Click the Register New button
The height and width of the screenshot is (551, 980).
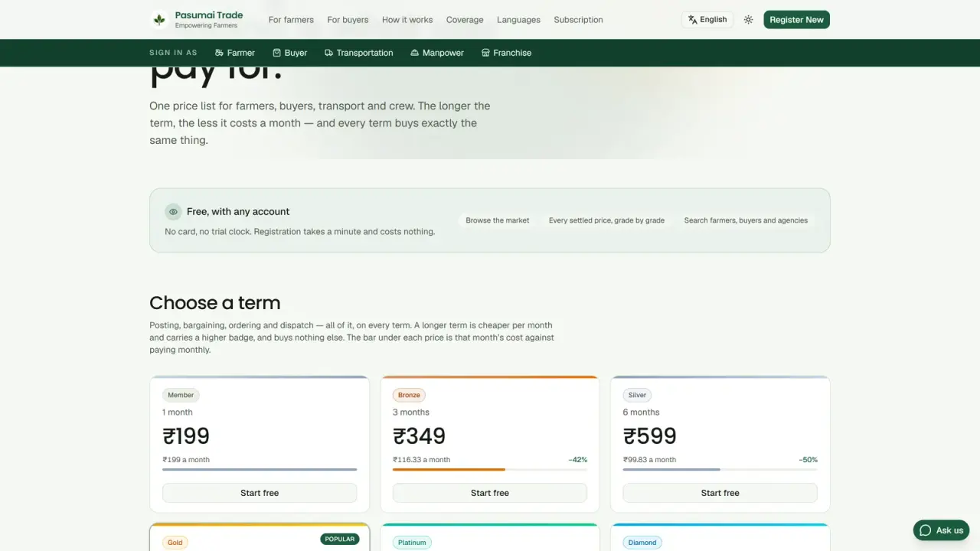pos(796,20)
